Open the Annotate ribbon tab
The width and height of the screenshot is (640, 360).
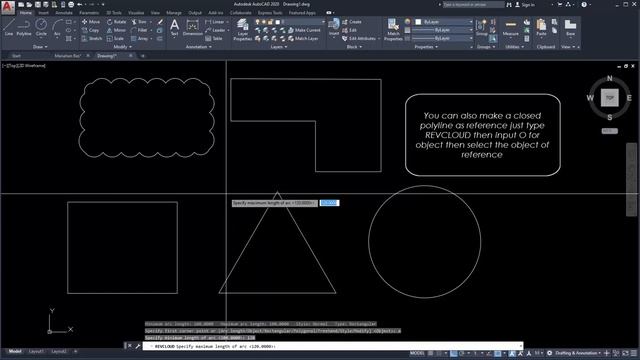(x=64, y=13)
